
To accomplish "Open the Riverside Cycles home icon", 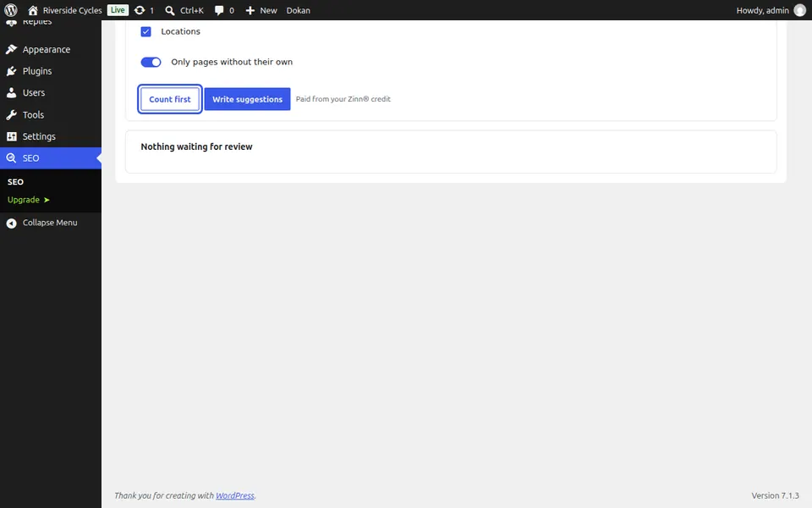I will (33, 10).
